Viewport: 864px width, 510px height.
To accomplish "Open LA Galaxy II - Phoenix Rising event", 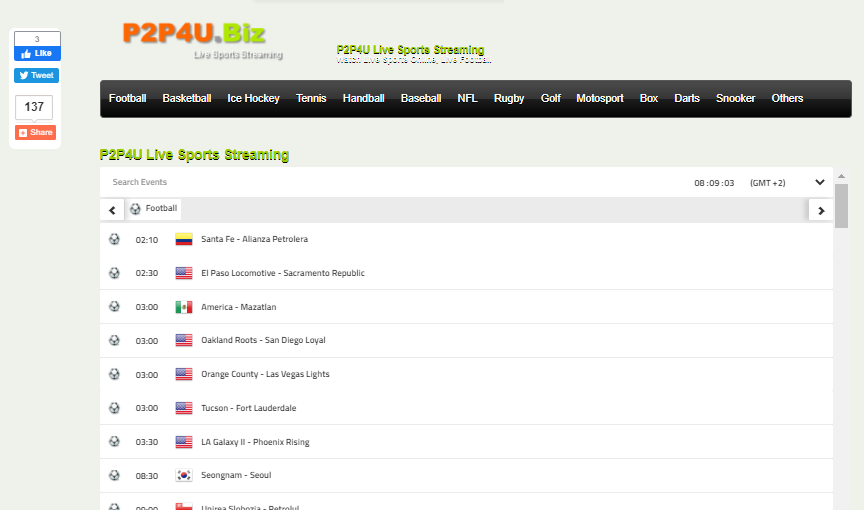I will click(x=255, y=442).
